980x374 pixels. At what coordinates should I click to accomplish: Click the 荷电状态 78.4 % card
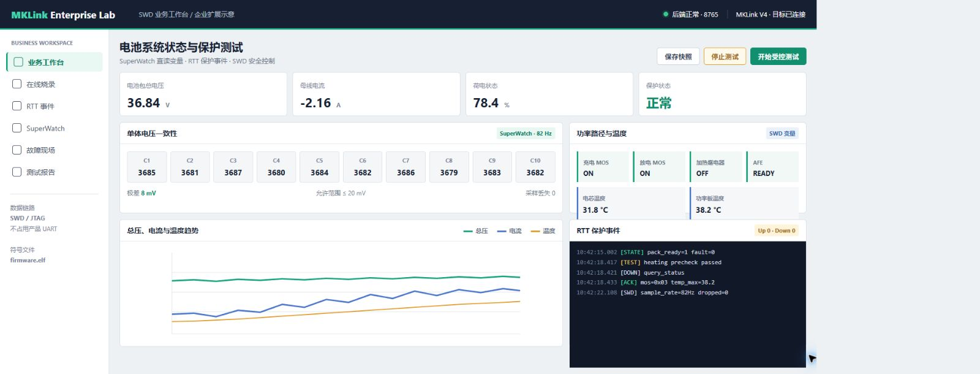549,94
